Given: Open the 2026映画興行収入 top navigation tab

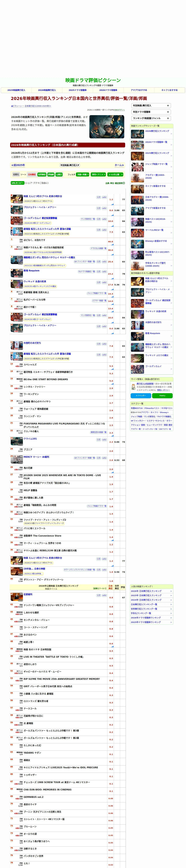Looking at the screenshot, I should (x=47, y=90).
